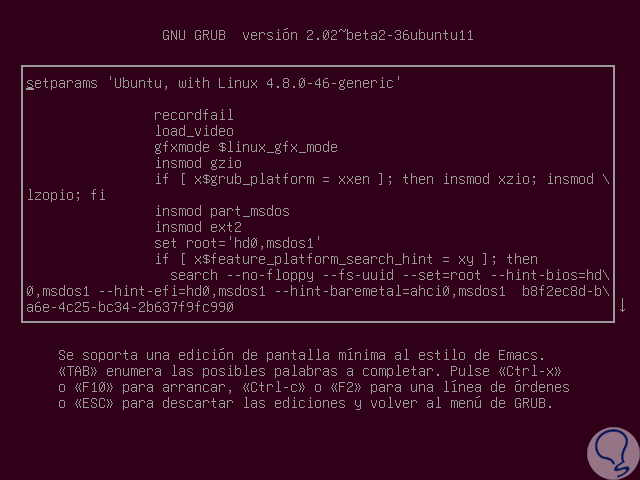Click the down arrow scroll indicator
Viewport: 640px width, 480px height.
(622, 305)
